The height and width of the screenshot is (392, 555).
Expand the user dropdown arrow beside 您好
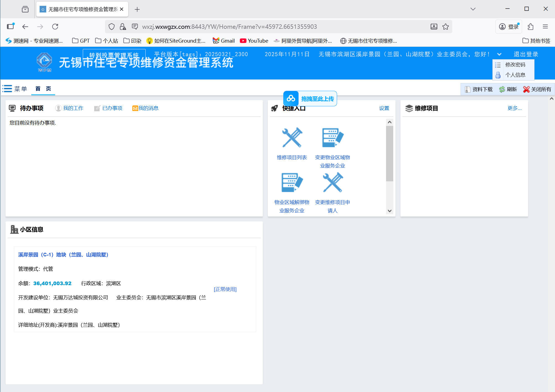click(499, 54)
